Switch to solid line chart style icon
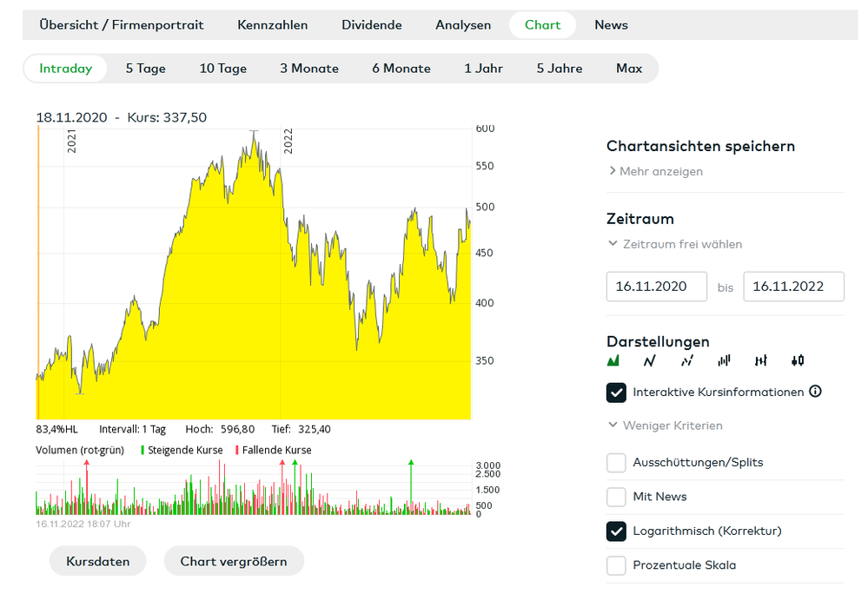 coord(650,360)
